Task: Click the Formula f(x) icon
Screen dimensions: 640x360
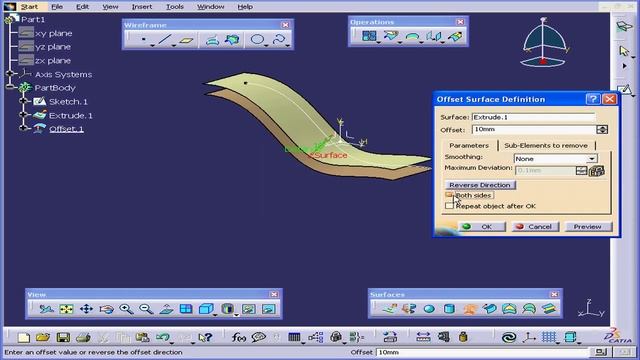Action: (238, 337)
